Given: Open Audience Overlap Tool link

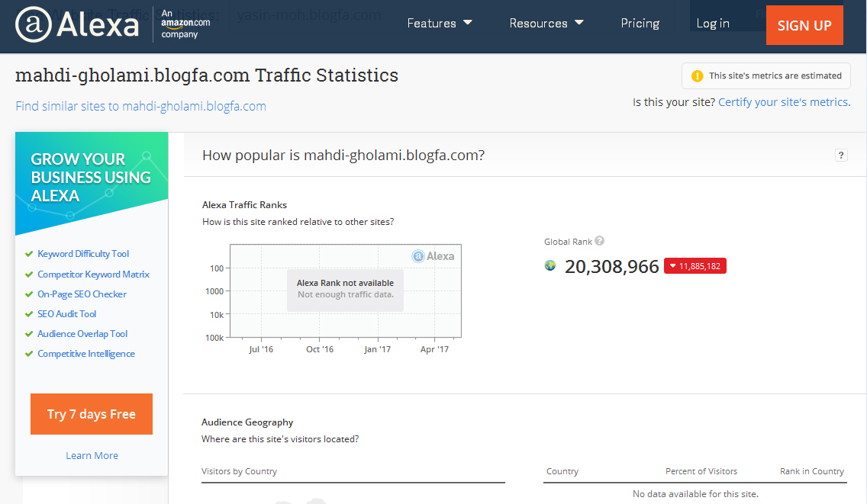Looking at the screenshot, I should point(82,334).
